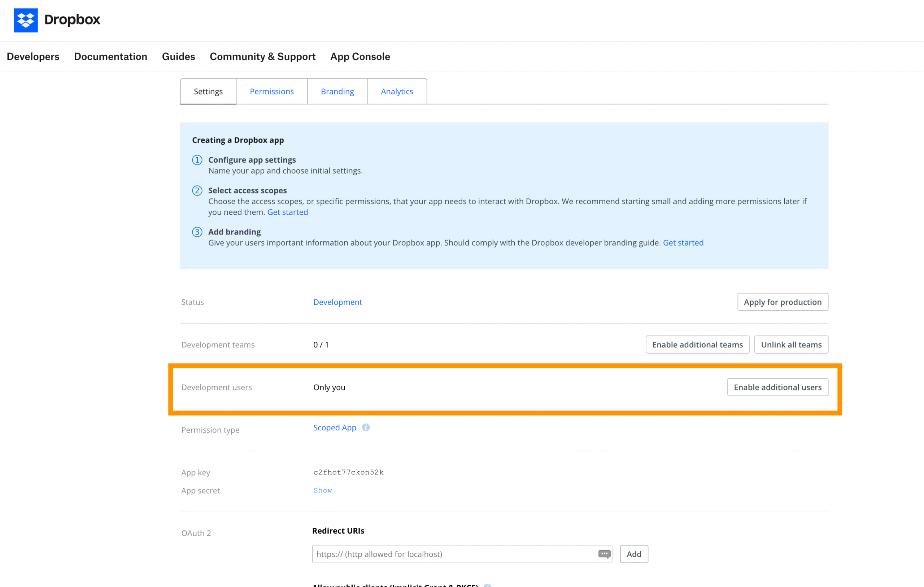Screen dimensions: 924x587
Task: Click the 'Creating a Dropbox app' heading
Action: click(x=238, y=140)
